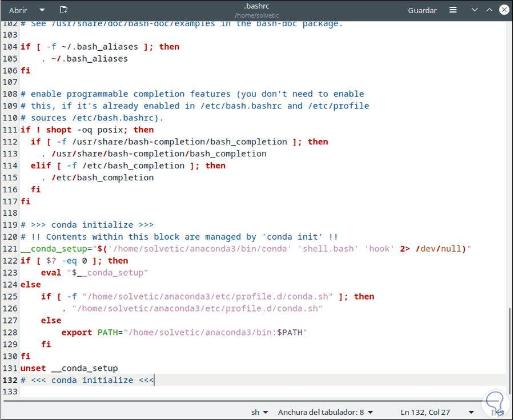Click the '. ~/.bash_aliases' line 105
Screen dimensions: 514x420
pos(85,59)
